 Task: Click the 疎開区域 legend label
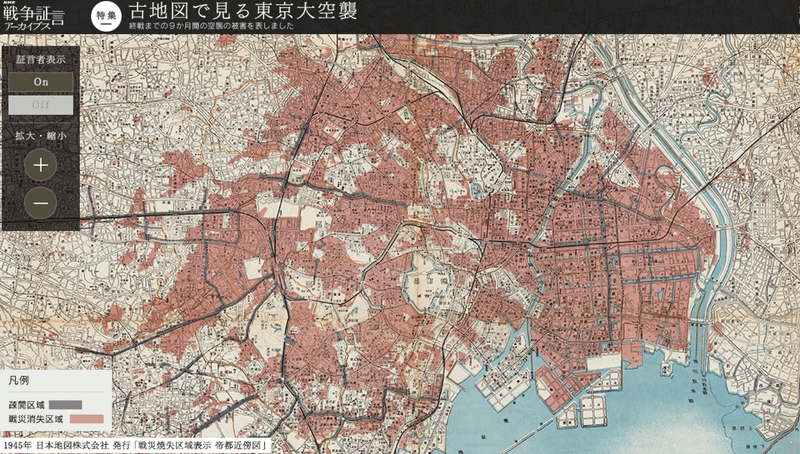(x=27, y=405)
